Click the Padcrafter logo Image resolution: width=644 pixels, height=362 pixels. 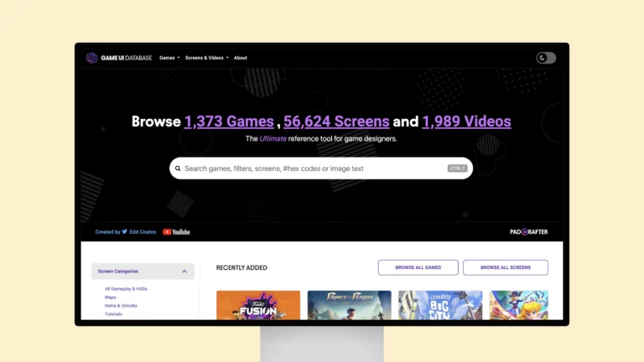click(528, 232)
